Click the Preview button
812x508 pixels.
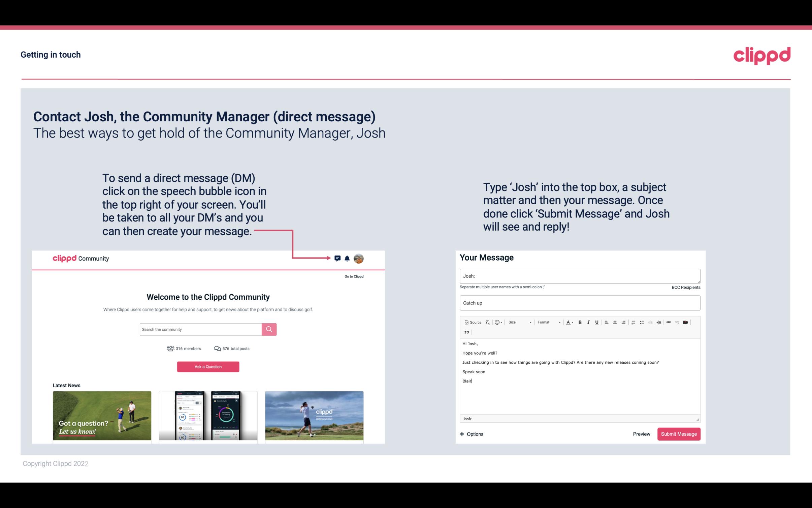click(641, 434)
